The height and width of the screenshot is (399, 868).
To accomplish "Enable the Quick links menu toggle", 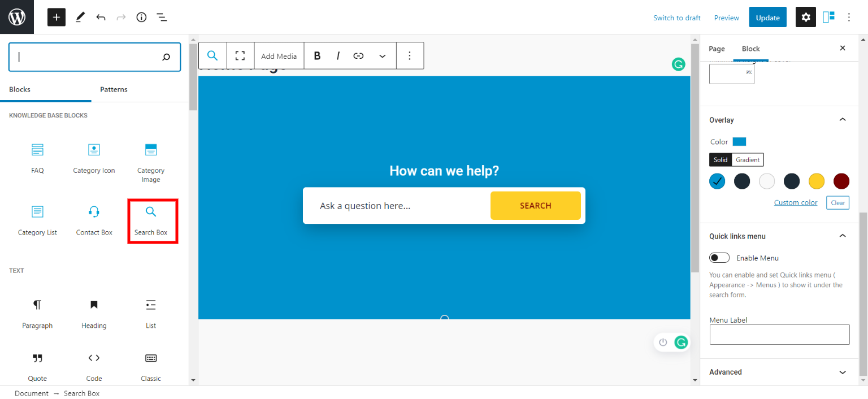I will click(719, 257).
